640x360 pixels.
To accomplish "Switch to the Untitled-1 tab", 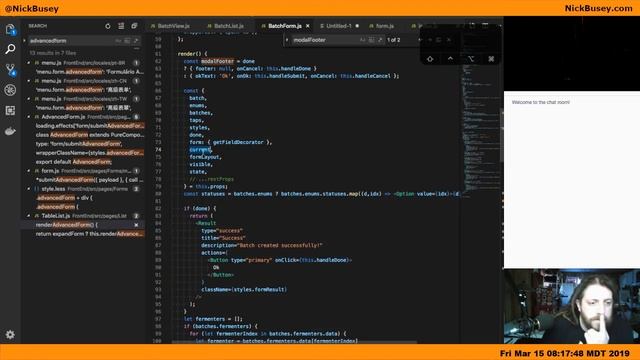I will pyautogui.click(x=338, y=26).
